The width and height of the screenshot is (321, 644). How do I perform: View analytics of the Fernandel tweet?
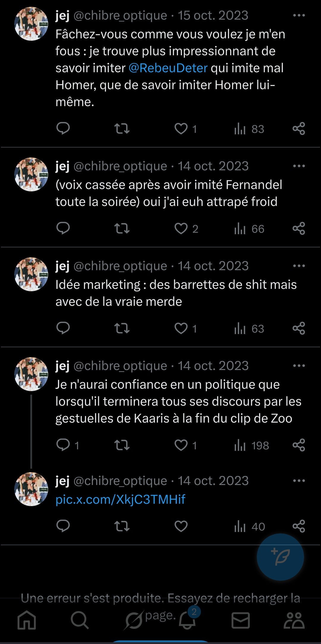(249, 229)
